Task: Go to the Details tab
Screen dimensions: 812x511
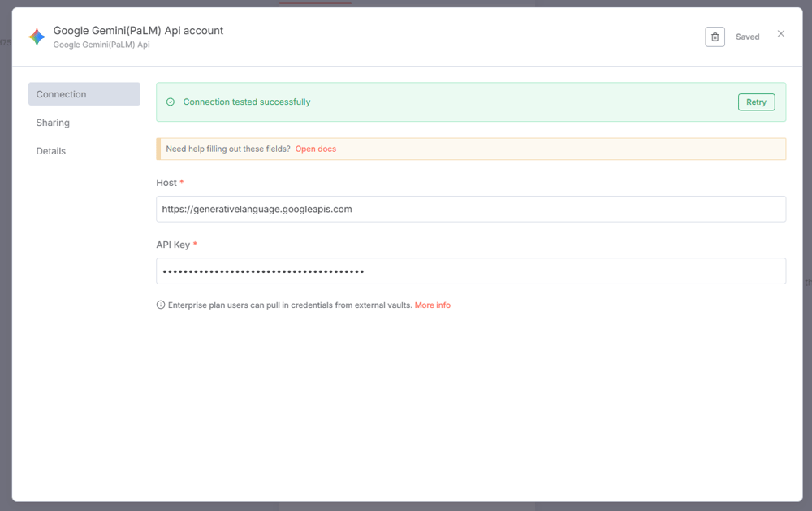Action: pos(51,151)
